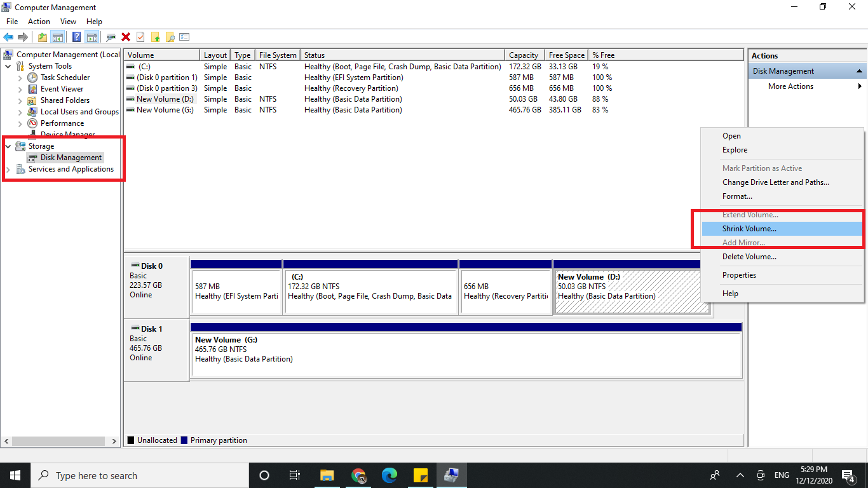Image resolution: width=868 pixels, height=488 pixels.
Task: Show hidden tray icons chevron
Action: (740, 475)
